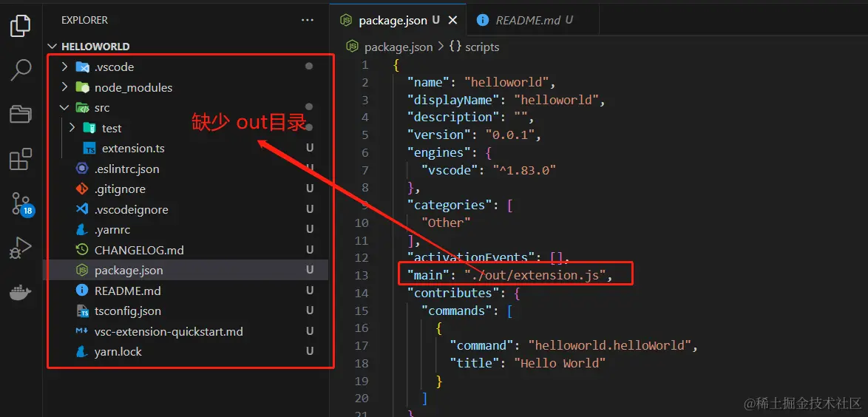Switch to the package.json editor tab
The height and width of the screenshot is (417, 868).
point(398,21)
